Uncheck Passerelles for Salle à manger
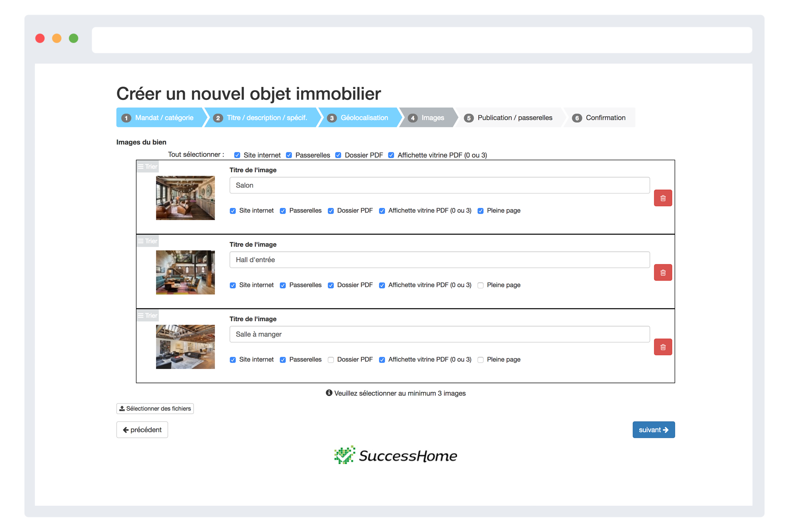Image resolution: width=789 pixels, height=532 pixels. [x=283, y=360]
